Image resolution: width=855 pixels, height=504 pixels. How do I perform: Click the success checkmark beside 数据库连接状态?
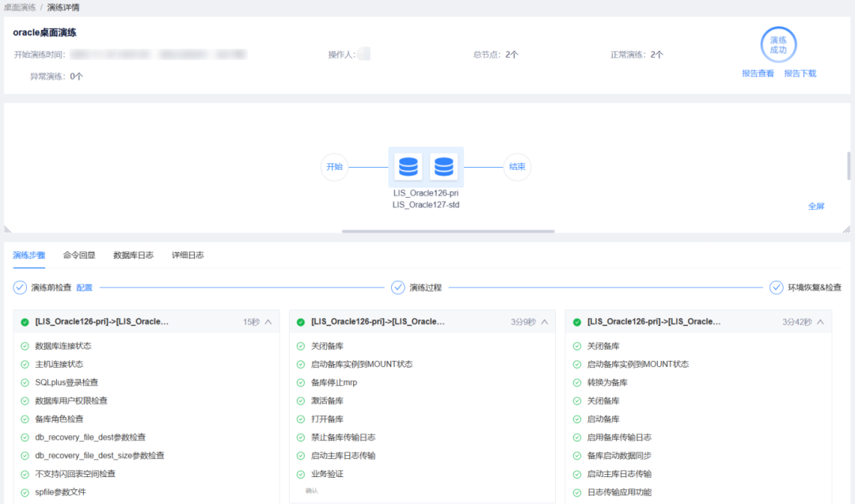pos(25,346)
